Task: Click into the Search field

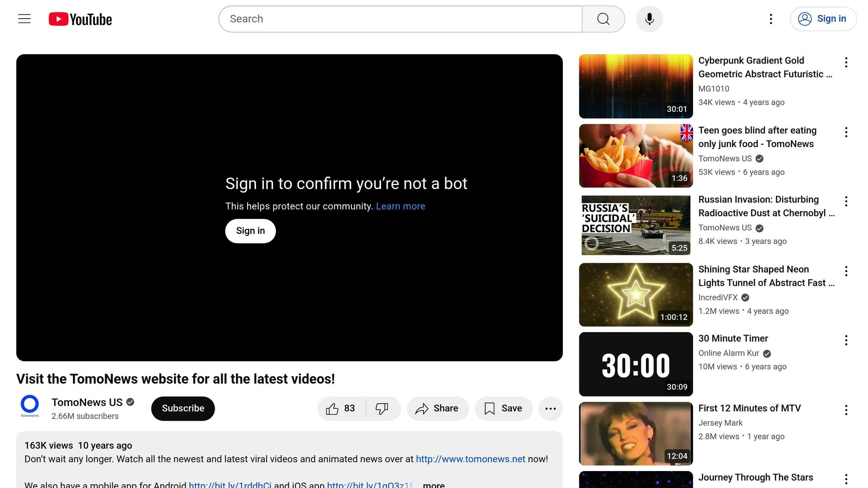Action: click(x=400, y=19)
